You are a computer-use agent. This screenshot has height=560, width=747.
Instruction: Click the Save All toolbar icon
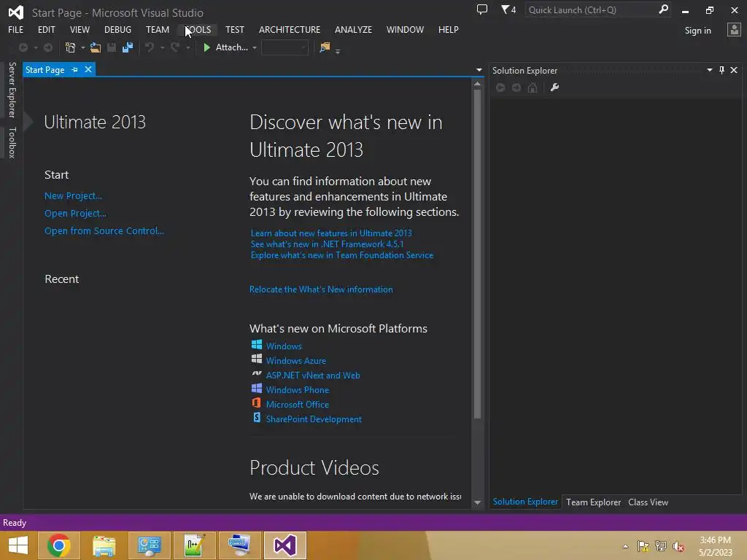tap(128, 47)
